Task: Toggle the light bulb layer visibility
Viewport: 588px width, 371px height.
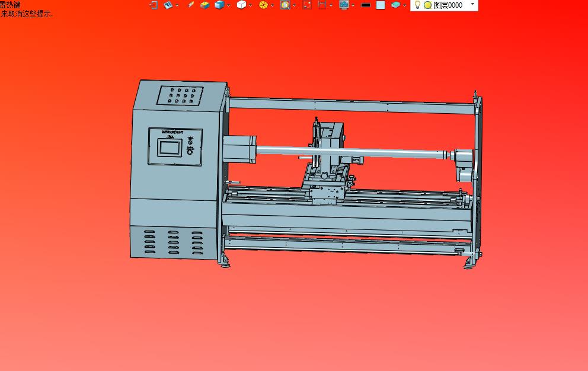Action: (417, 5)
